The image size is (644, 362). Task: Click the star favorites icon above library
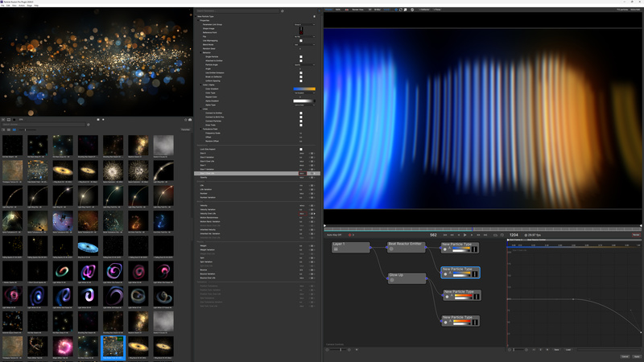click(186, 120)
